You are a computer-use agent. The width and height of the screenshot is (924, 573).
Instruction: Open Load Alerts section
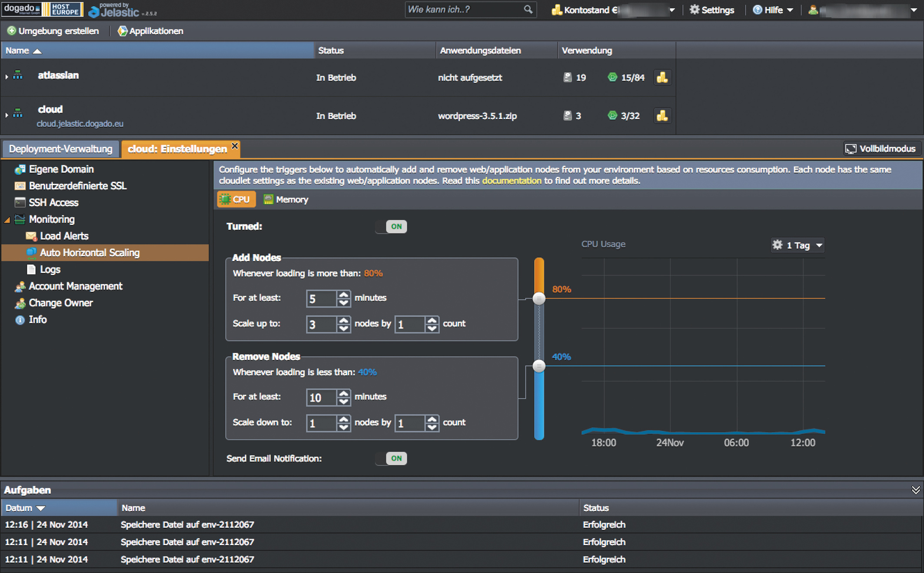[64, 236]
